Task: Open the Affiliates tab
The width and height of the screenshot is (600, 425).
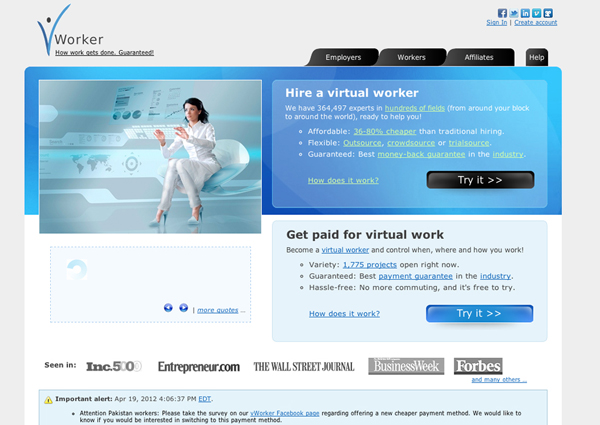Action: coord(479,57)
